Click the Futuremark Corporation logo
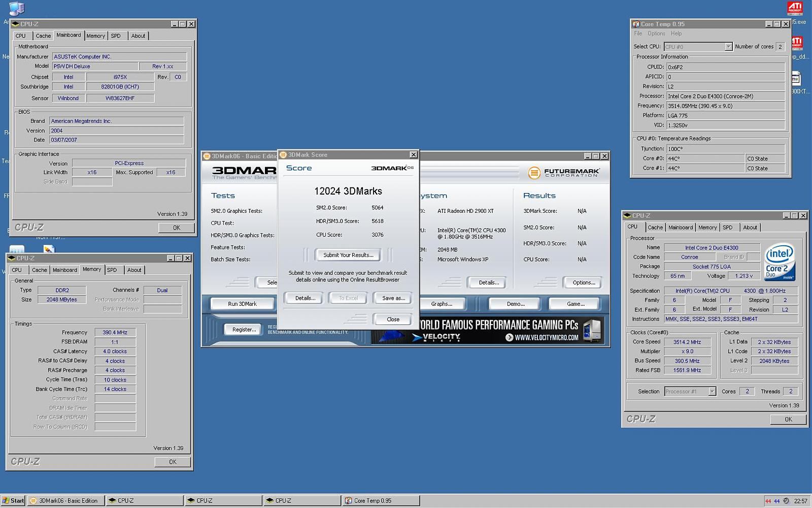This screenshot has width=812, height=508. click(563, 173)
